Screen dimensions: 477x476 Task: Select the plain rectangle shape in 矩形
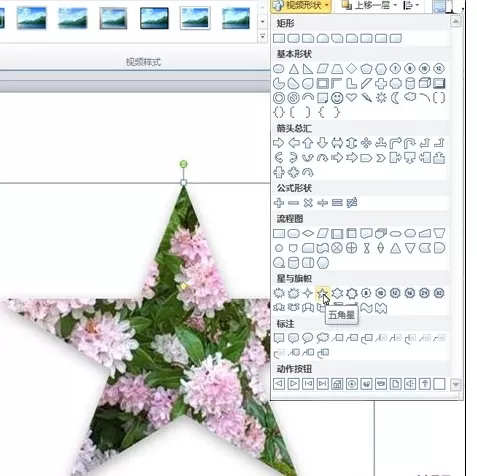pos(279,38)
